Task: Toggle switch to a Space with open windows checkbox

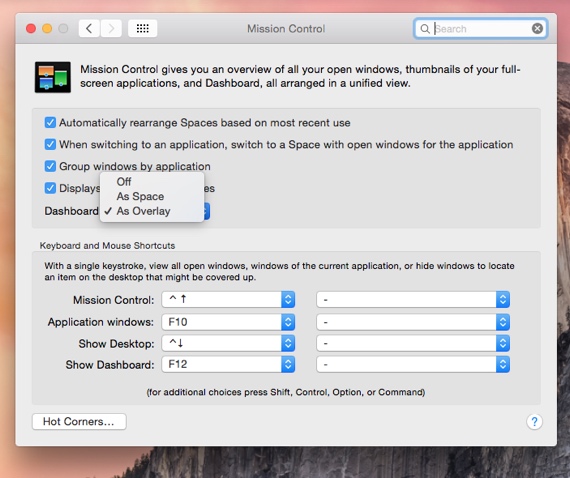Action: point(50,144)
